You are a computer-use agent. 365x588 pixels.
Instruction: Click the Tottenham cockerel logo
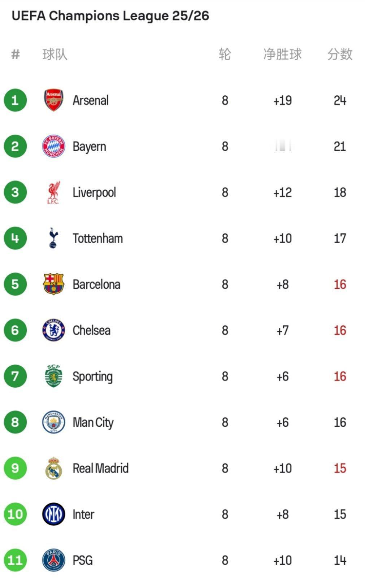coord(53,238)
